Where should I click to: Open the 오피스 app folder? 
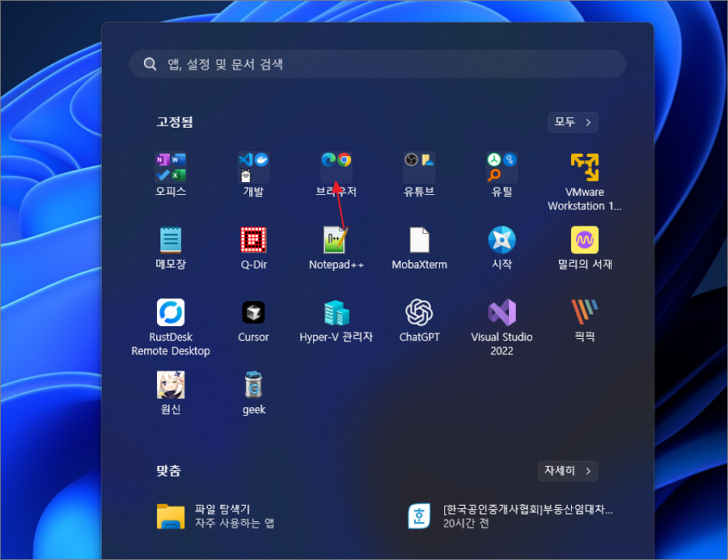pos(171,174)
